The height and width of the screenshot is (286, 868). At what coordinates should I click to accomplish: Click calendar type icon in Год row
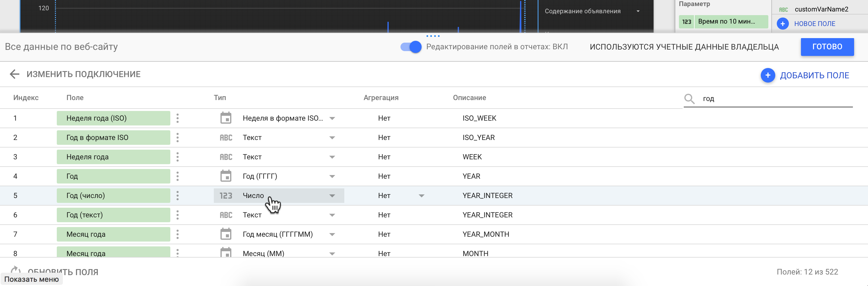click(226, 176)
